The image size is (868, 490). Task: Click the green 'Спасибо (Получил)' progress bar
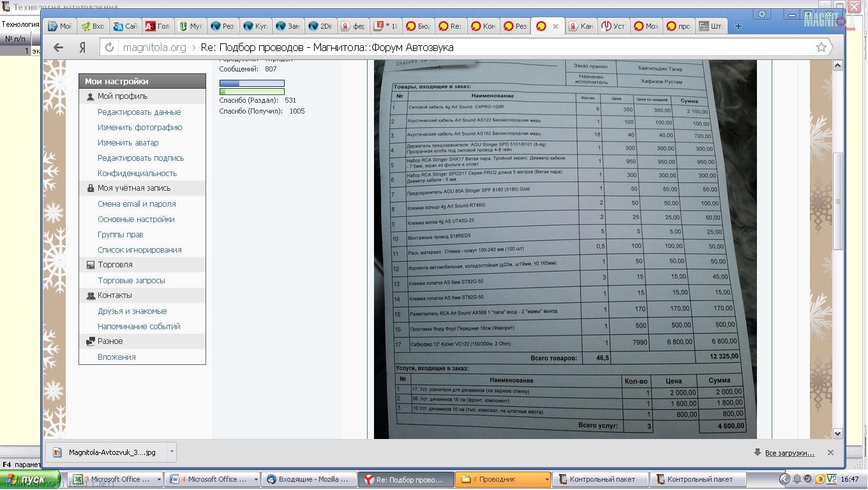click(252, 92)
